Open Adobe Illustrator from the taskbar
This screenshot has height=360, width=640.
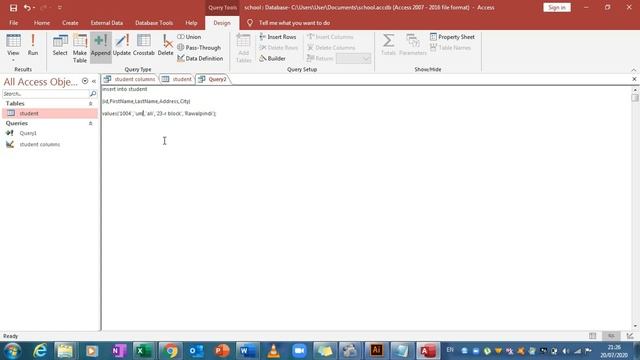click(376, 351)
